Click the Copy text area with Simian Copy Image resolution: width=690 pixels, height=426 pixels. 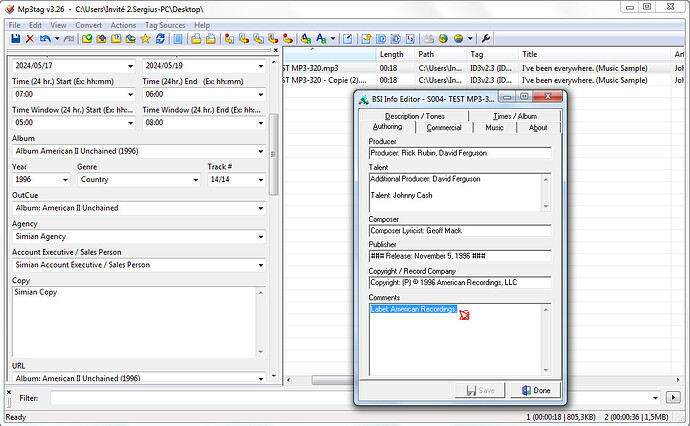point(134,322)
